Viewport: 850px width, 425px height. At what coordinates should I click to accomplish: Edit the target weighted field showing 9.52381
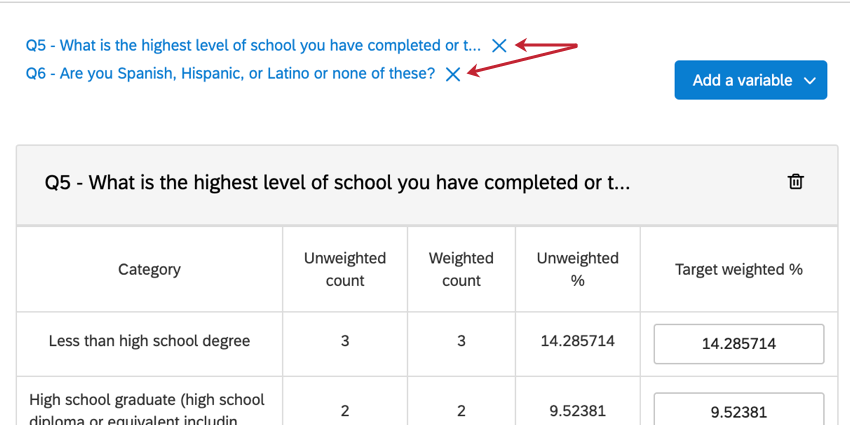click(x=739, y=409)
